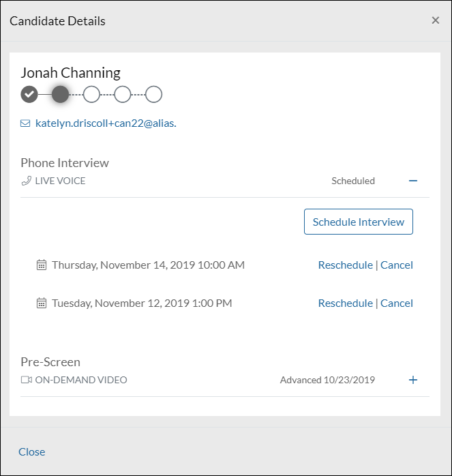The width and height of the screenshot is (452, 476).
Task: Close the Candidate Details dialog with X
Action: tap(435, 20)
